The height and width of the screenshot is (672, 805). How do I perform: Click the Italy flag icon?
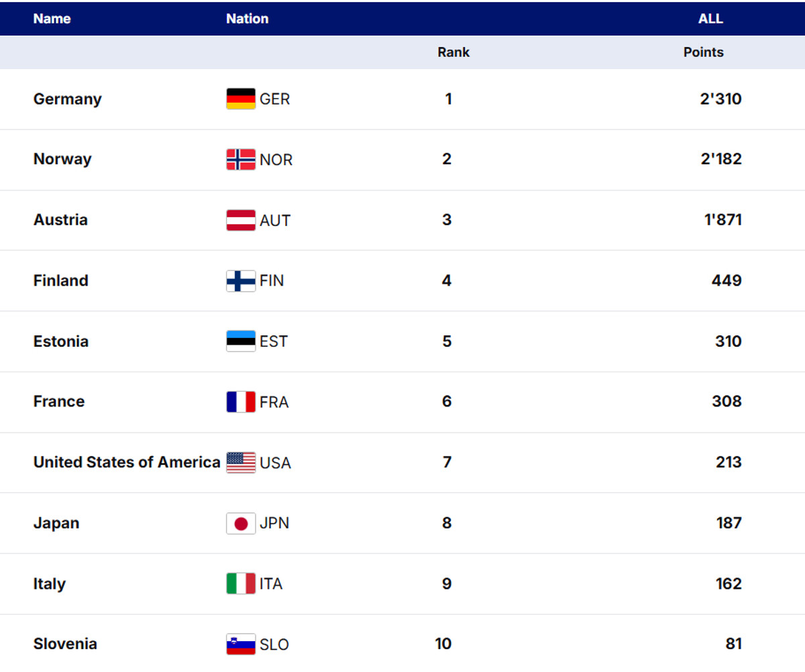point(241,583)
